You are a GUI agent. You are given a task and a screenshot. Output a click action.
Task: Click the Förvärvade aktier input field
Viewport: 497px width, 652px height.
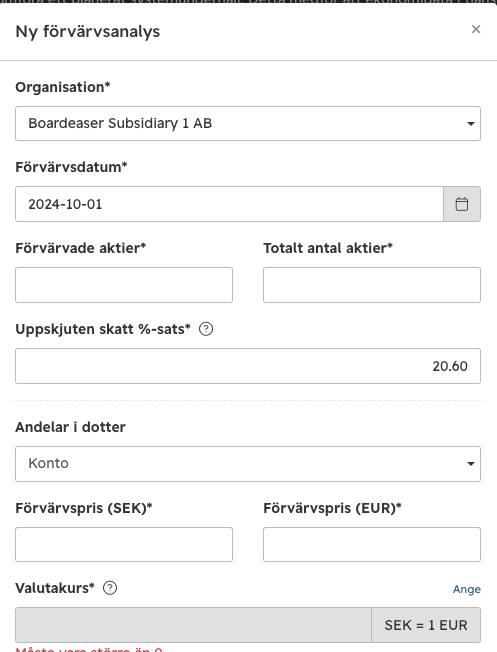coord(124,285)
